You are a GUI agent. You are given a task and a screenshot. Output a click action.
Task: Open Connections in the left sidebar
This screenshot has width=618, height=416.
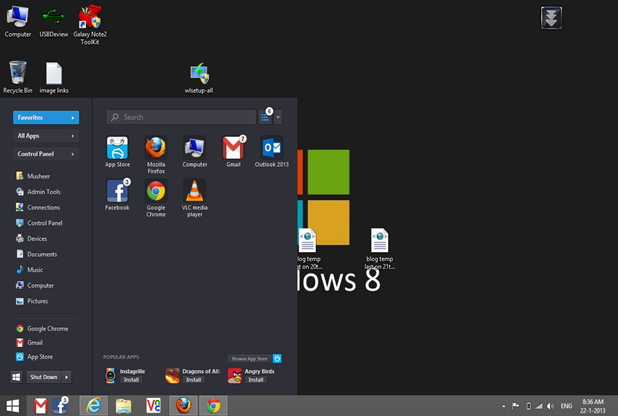[x=44, y=207]
